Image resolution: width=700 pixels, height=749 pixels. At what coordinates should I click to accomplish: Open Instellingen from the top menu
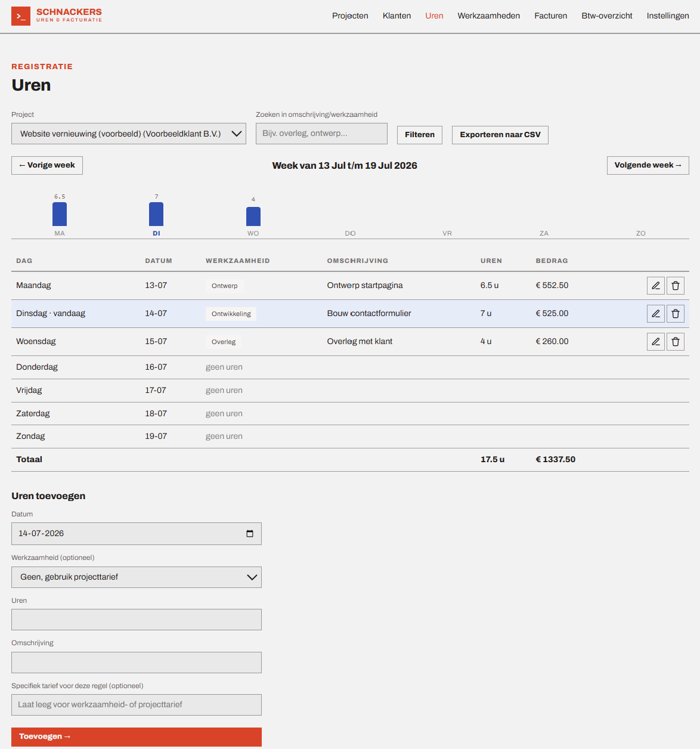click(668, 16)
